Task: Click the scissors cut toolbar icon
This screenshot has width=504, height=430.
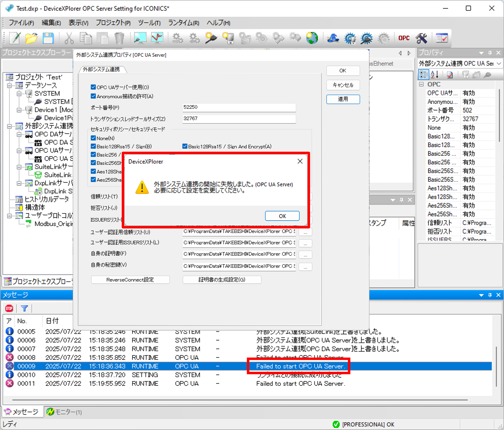Action: [69, 38]
